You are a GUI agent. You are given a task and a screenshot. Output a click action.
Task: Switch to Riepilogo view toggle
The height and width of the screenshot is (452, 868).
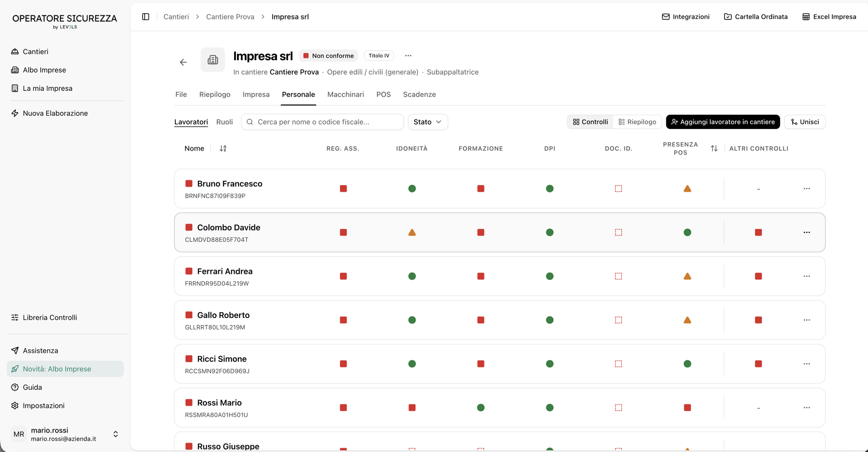[637, 122]
